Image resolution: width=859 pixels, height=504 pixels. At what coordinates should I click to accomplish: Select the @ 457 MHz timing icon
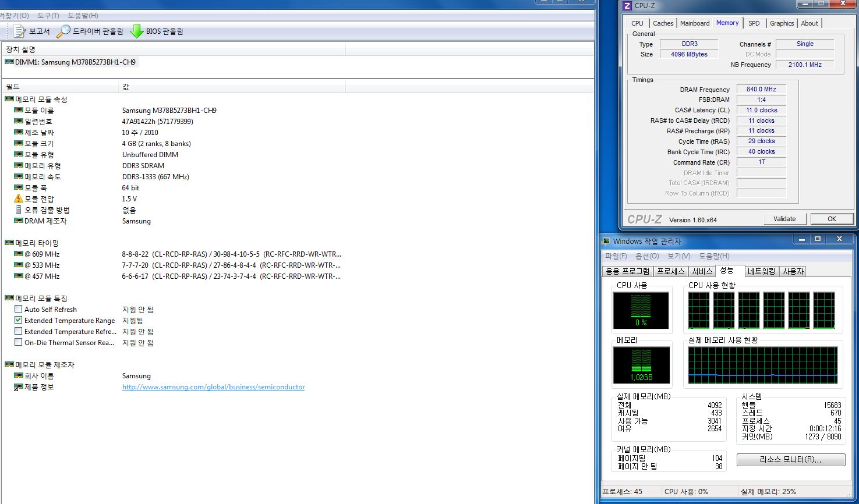pos(19,276)
